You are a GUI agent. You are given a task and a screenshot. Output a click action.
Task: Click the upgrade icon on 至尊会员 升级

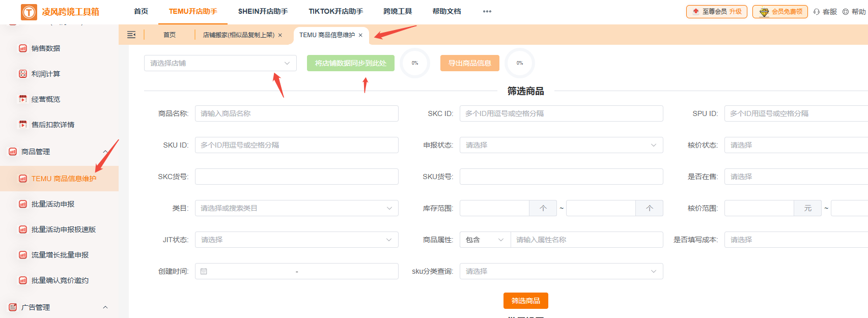tap(696, 11)
